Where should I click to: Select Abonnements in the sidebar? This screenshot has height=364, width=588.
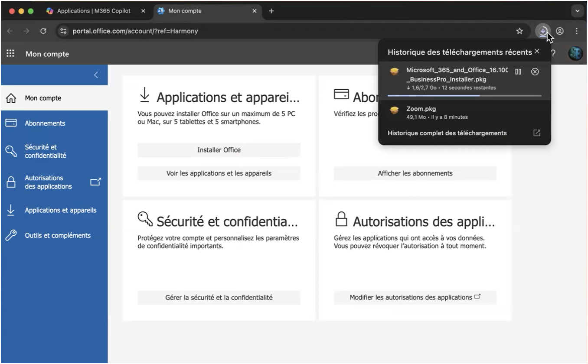45,123
